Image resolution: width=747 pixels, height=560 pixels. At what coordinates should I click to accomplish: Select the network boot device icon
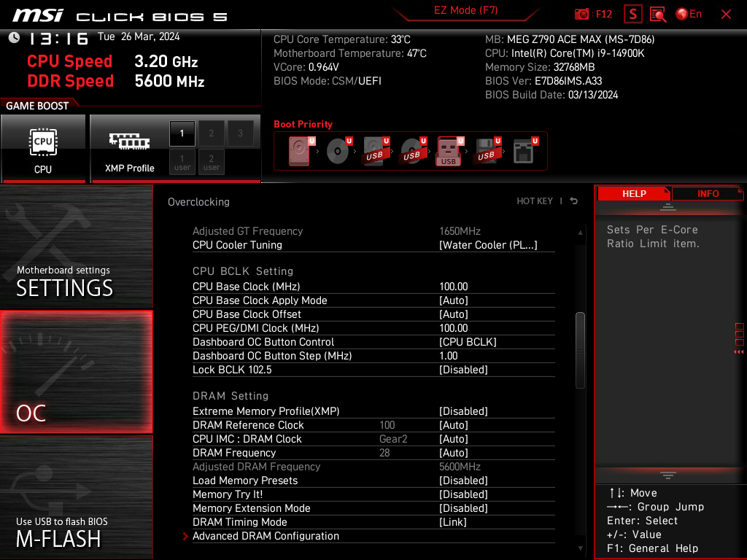(x=525, y=151)
